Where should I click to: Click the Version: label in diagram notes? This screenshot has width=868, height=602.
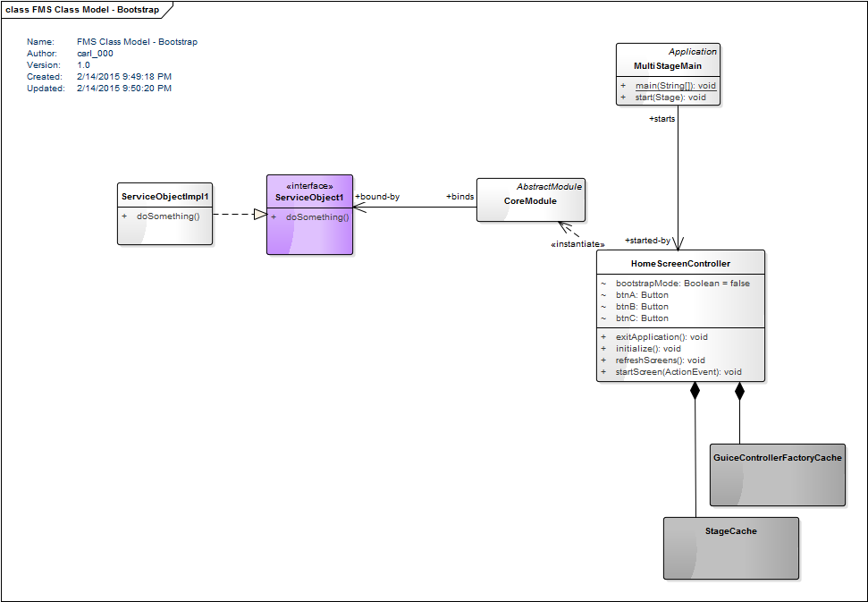coord(43,64)
